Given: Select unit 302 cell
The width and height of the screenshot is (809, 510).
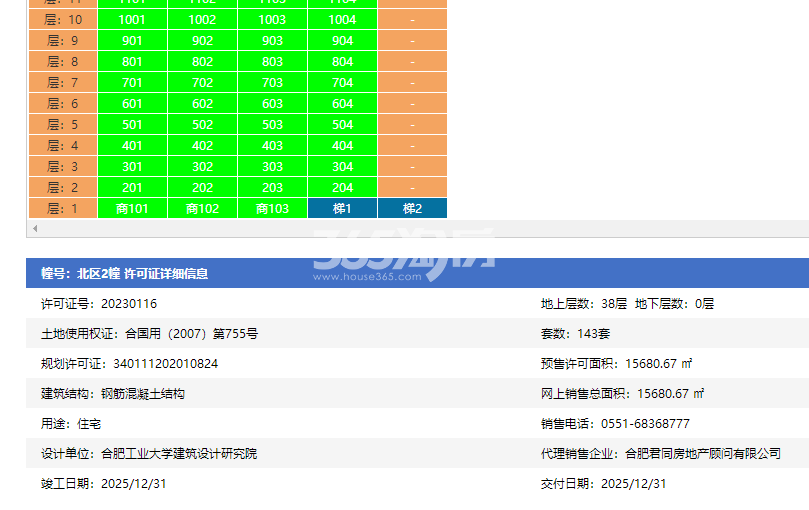Looking at the screenshot, I should click(202, 167).
